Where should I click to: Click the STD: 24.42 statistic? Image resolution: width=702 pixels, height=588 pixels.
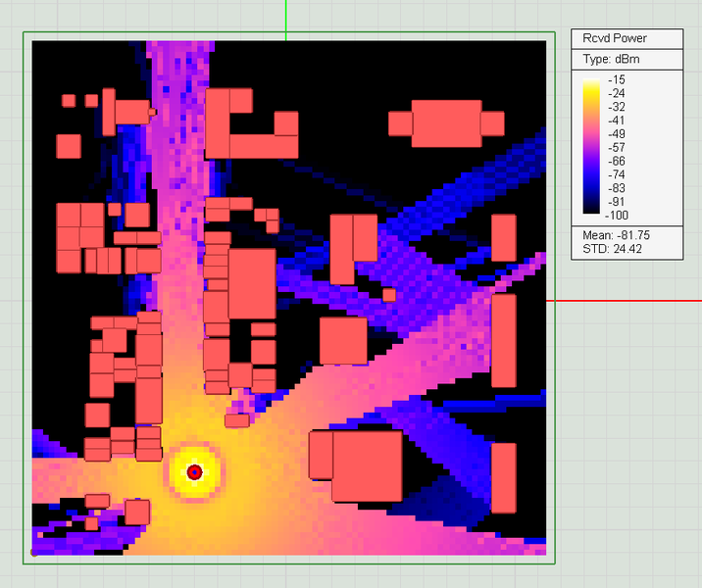[614, 249]
